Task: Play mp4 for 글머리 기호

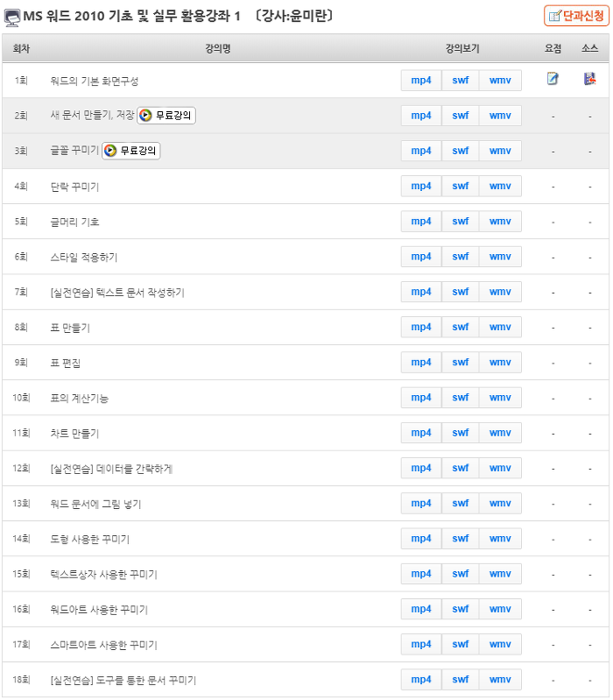Action: pos(421,222)
